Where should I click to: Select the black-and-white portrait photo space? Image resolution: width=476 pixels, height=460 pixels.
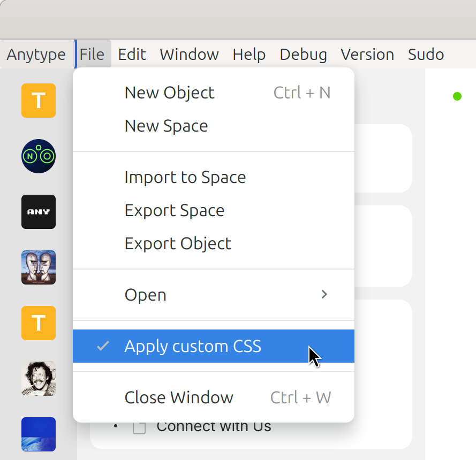[x=39, y=379]
